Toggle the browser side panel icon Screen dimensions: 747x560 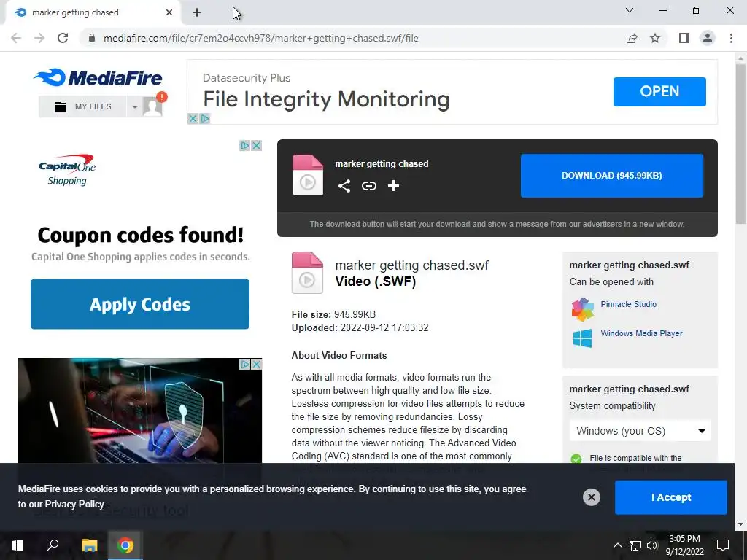coord(684,38)
